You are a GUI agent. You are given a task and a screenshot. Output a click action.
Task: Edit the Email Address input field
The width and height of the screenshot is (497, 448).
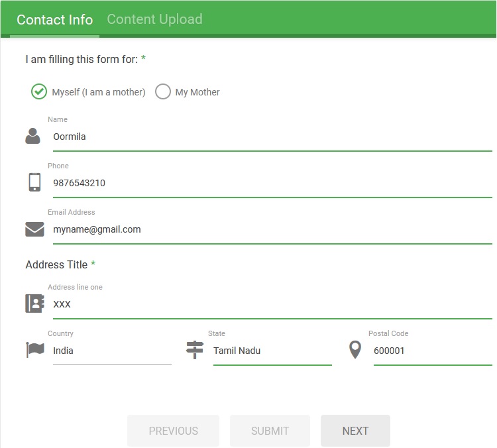272,230
